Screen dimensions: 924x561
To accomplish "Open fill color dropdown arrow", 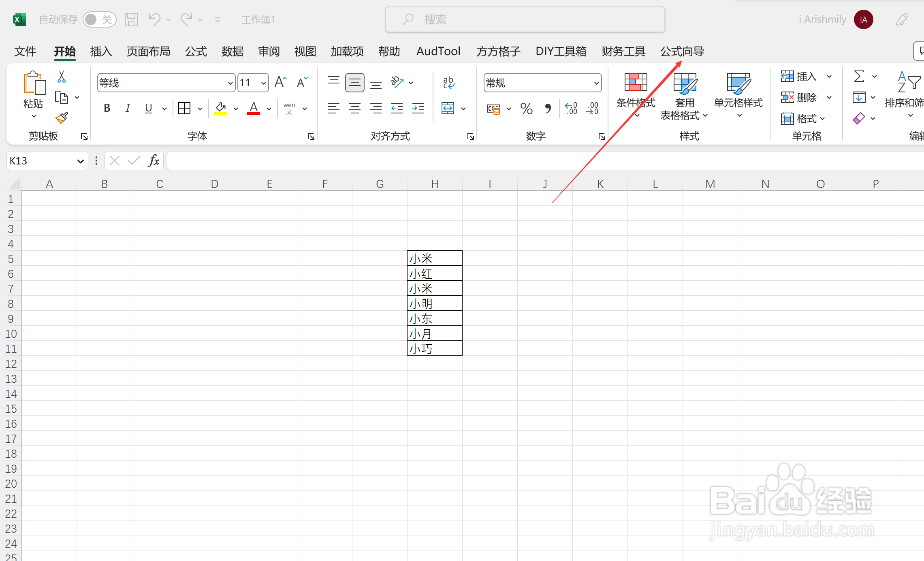I will (x=236, y=109).
